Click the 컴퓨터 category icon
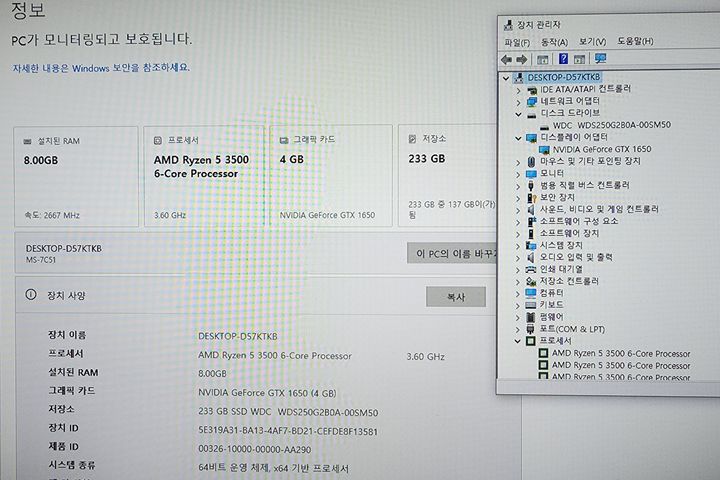The height and width of the screenshot is (480, 720). tap(531, 293)
